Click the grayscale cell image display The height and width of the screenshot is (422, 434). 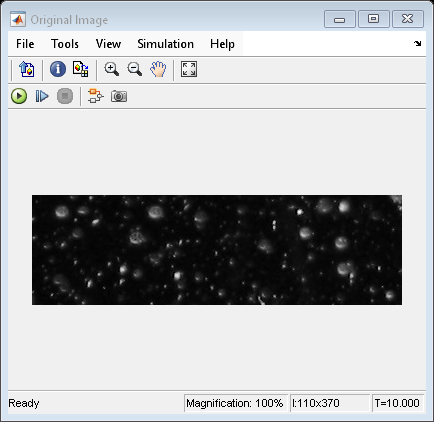click(217, 250)
